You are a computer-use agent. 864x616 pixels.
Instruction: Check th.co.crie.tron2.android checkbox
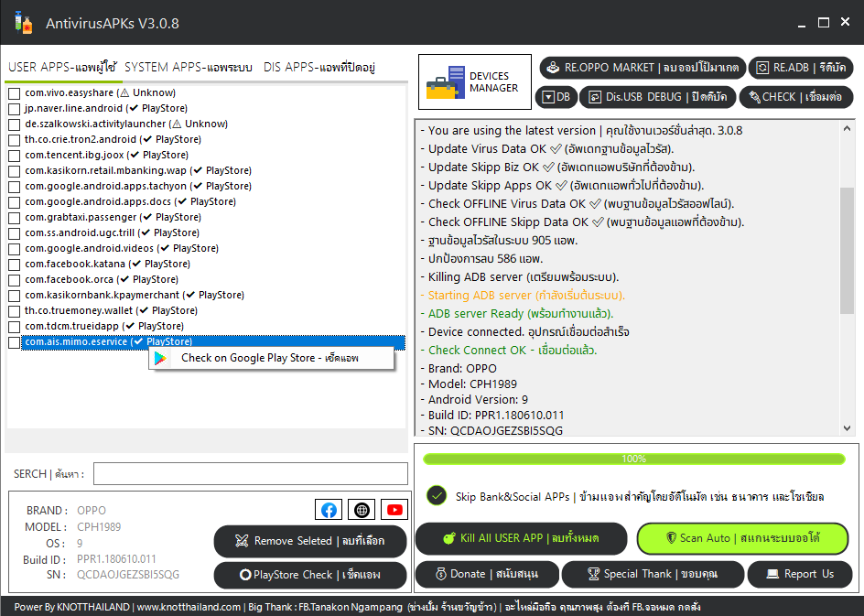click(15, 140)
